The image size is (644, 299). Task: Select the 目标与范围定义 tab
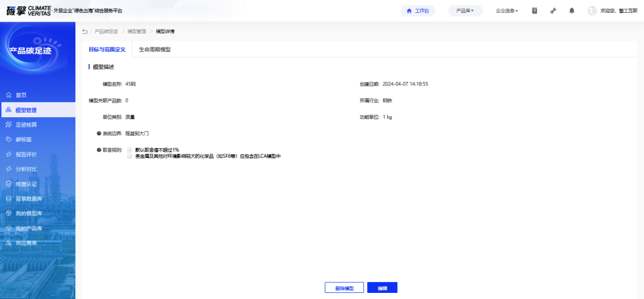pyautogui.click(x=107, y=49)
